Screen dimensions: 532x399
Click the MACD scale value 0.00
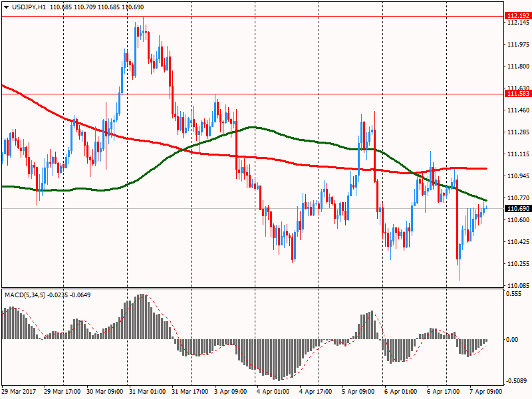(x=512, y=340)
